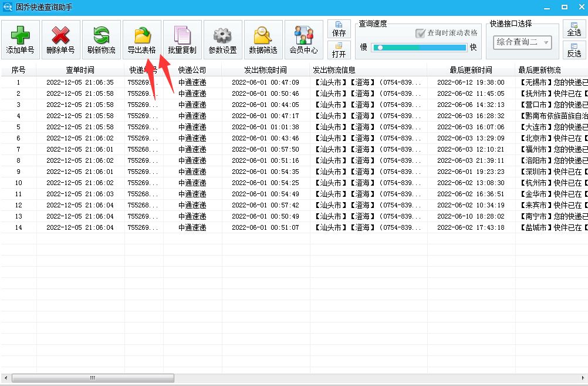Open the 会员中心 member center icon
Image resolution: width=588 pixels, height=386 pixels.
click(x=303, y=39)
